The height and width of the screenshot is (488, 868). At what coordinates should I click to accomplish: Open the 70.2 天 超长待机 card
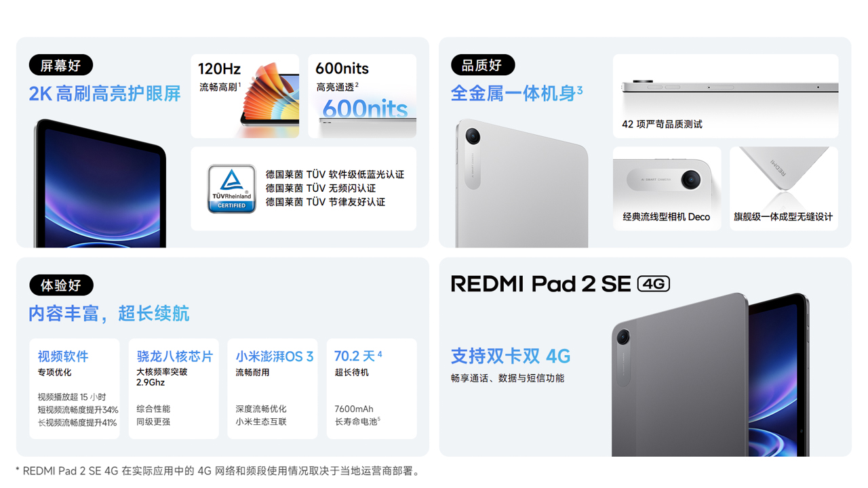(x=372, y=389)
